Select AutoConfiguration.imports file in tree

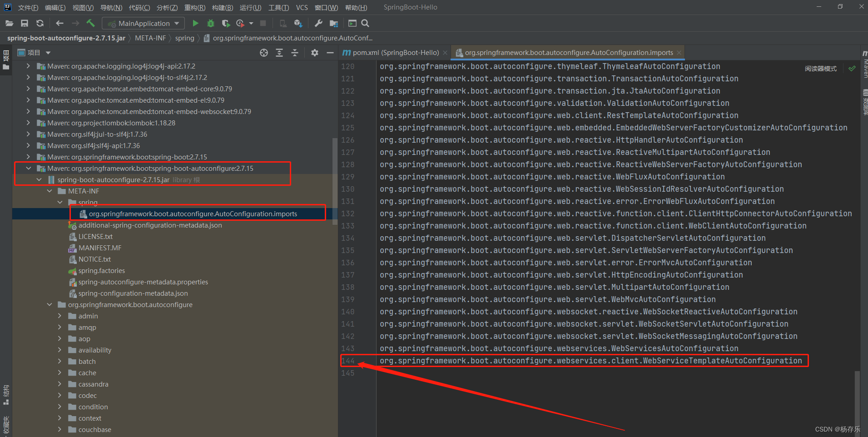[193, 214]
